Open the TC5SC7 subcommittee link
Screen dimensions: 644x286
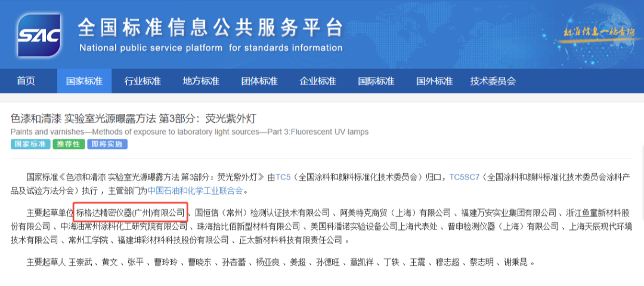[x=465, y=178]
